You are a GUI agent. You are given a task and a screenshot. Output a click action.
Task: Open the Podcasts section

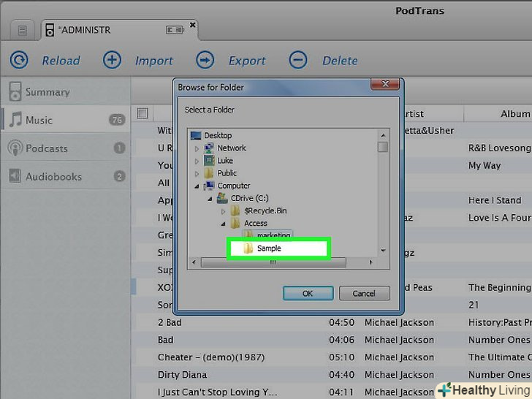(66, 148)
